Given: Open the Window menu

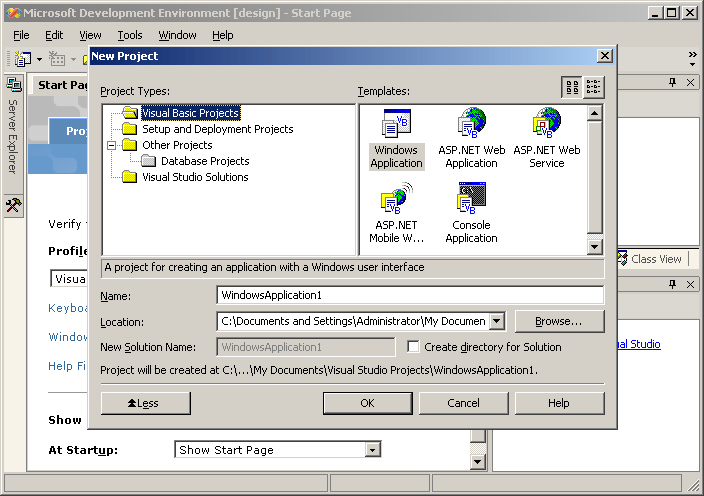Looking at the screenshot, I should tap(177, 35).
